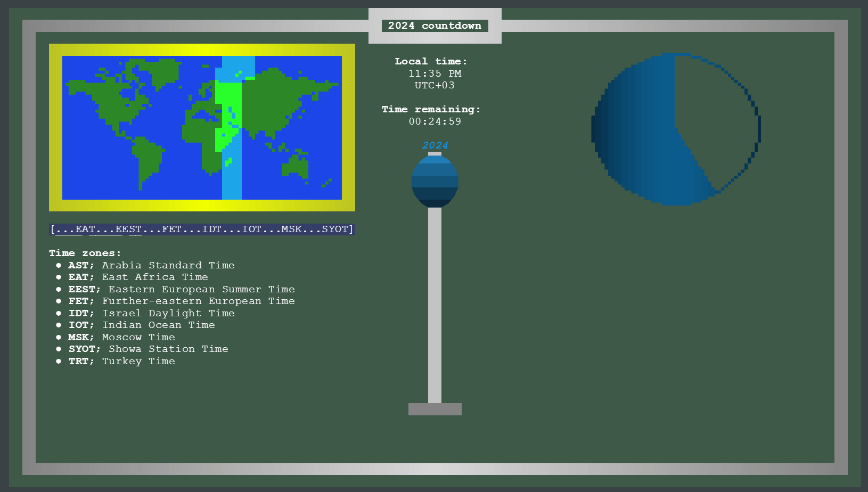
Task: Select the Turkey Time list entry
Action: click(121, 361)
